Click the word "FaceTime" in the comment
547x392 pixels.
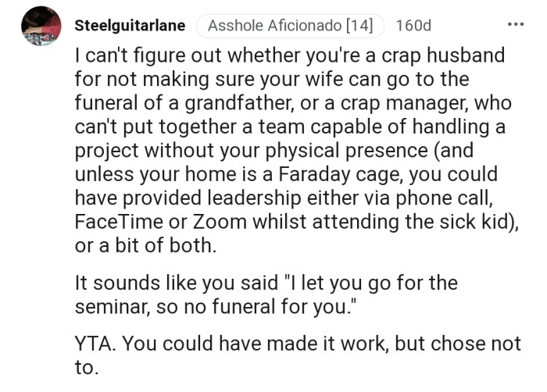pos(119,221)
